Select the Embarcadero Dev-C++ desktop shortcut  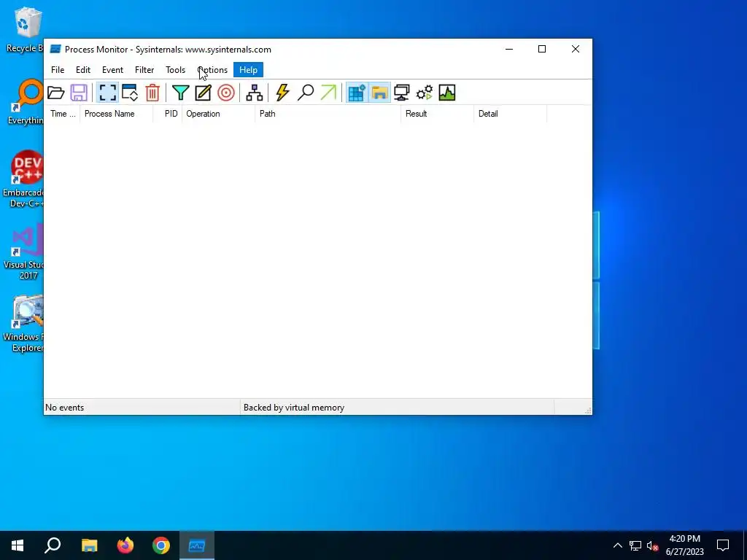coord(24,180)
